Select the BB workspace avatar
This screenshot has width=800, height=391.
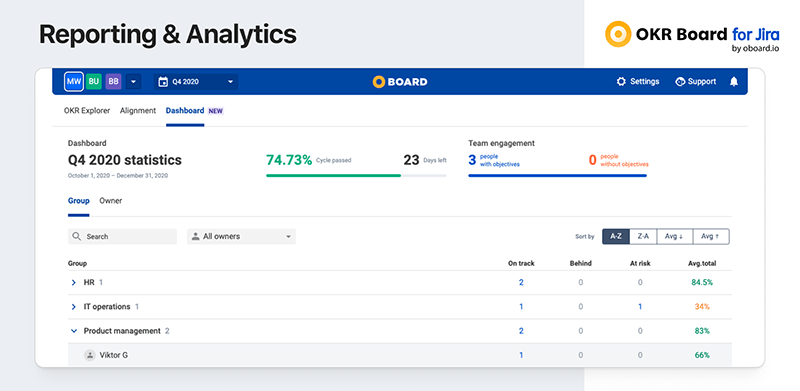click(113, 82)
